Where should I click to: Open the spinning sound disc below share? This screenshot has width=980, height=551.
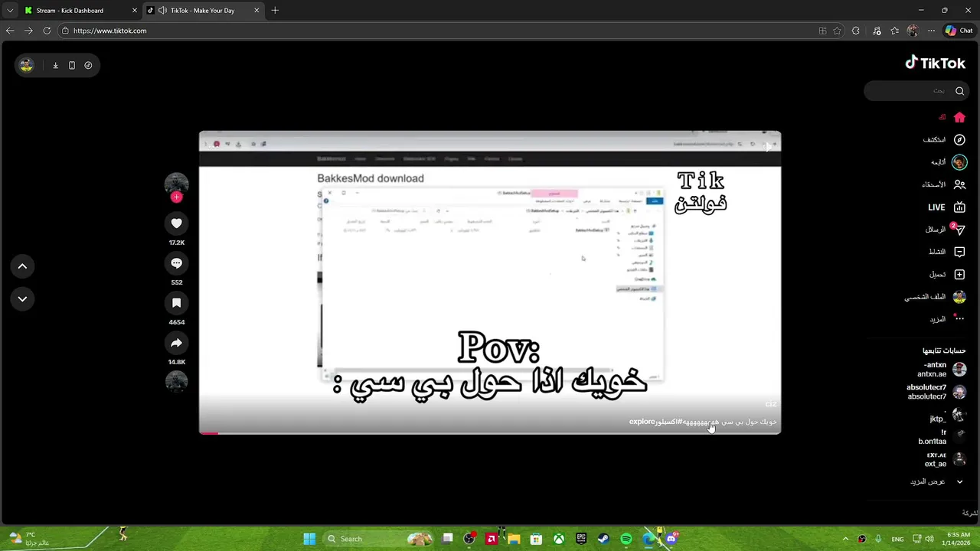click(176, 381)
